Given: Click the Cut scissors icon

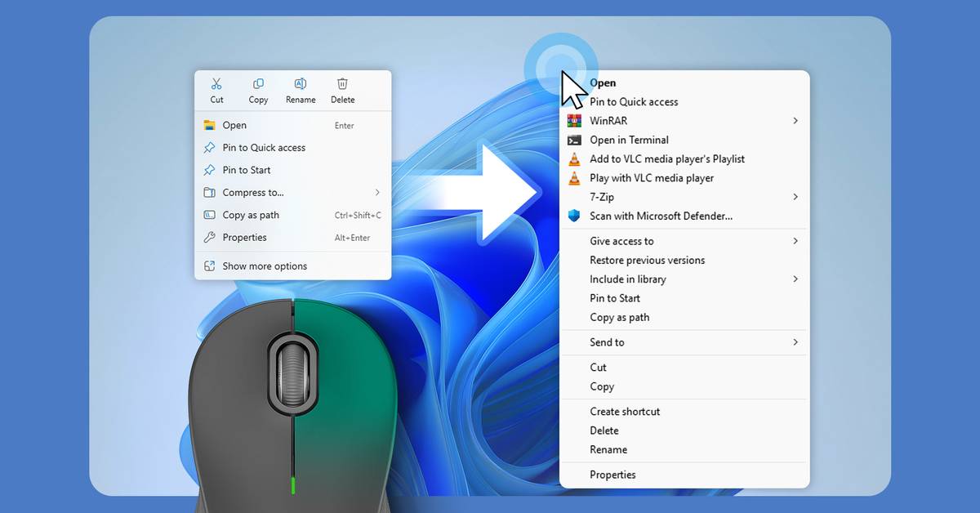Looking at the screenshot, I should point(216,84).
